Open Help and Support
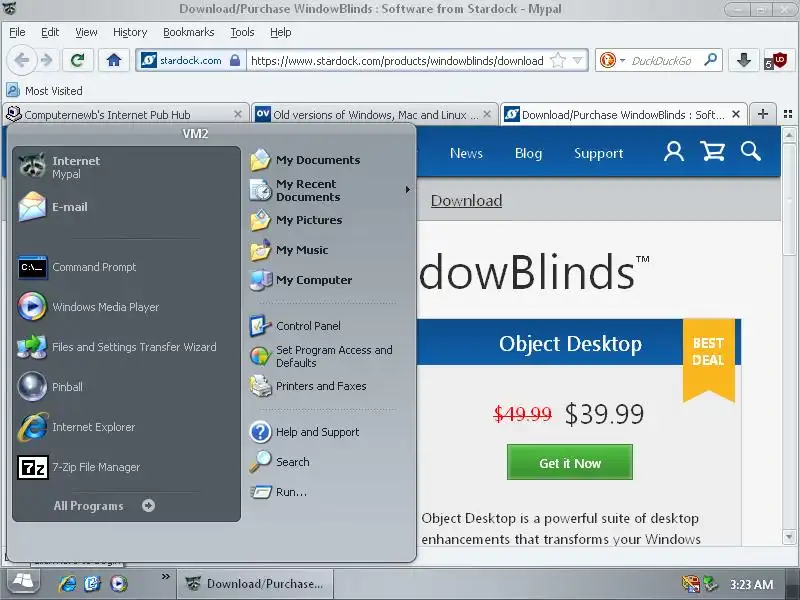The height and width of the screenshot is (600, 800). (x=330, y=432)
